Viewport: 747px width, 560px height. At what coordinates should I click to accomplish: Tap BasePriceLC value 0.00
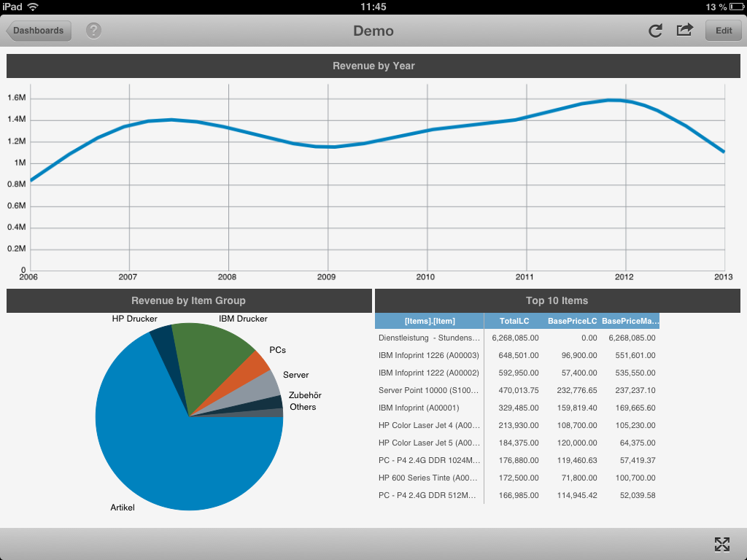[589, 338]
